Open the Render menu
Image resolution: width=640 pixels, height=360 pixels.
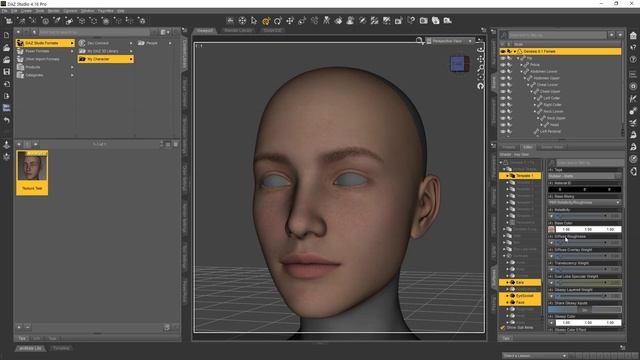pos(53,11)
